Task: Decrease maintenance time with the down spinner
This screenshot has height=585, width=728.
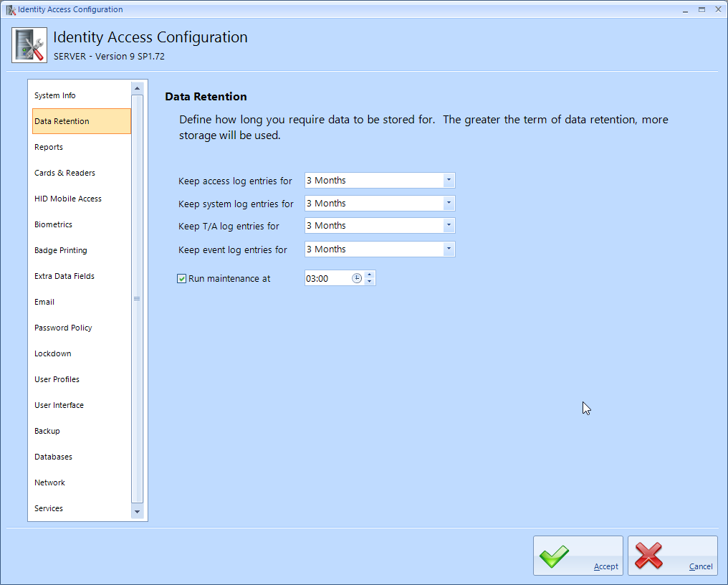Action: 370,282
